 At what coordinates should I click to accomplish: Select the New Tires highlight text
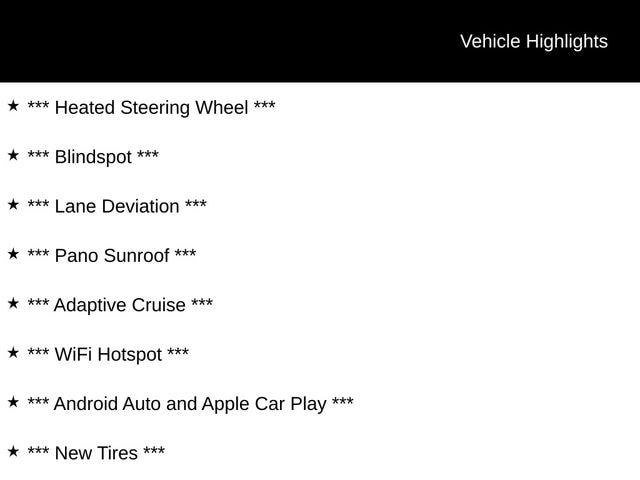[x=96, y=453]
